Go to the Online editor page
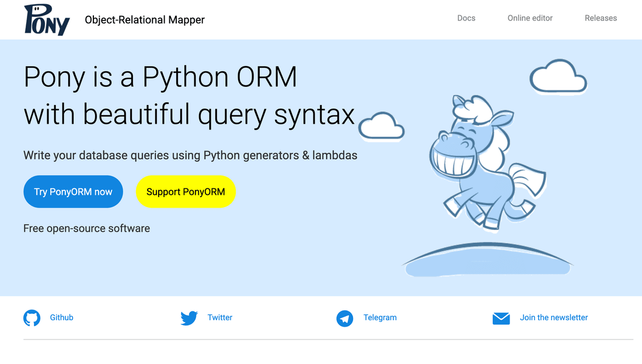The height and width of the screenshot is (364, 642). pos(530,18)
